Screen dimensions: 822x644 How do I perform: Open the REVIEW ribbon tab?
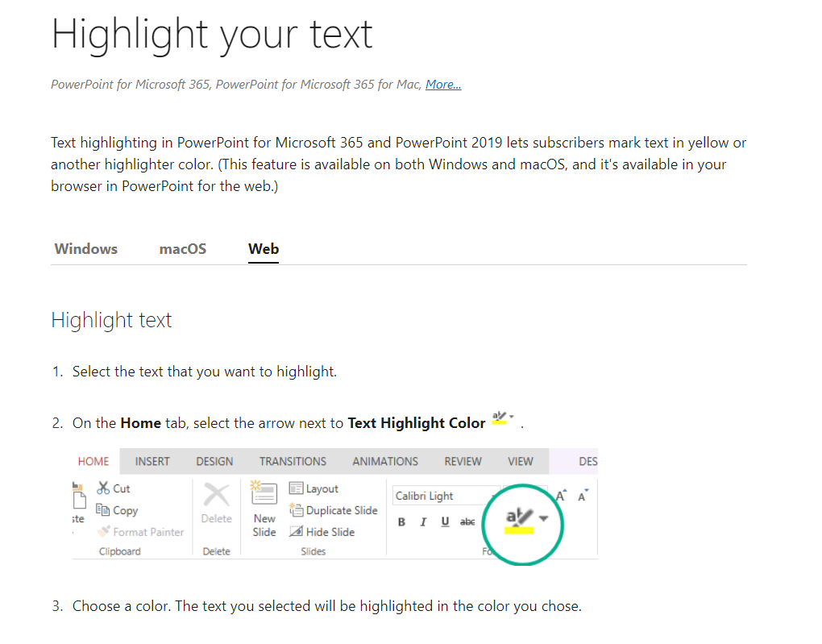[463, 462]
